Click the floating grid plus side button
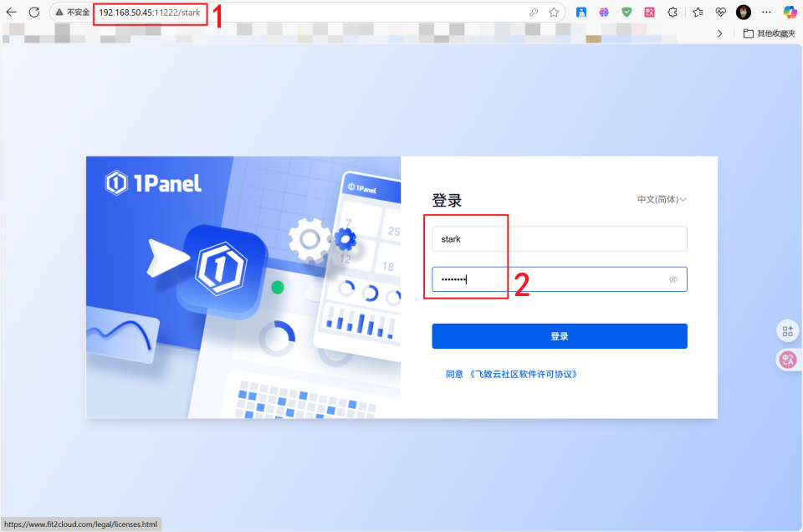 click(788, 331)
